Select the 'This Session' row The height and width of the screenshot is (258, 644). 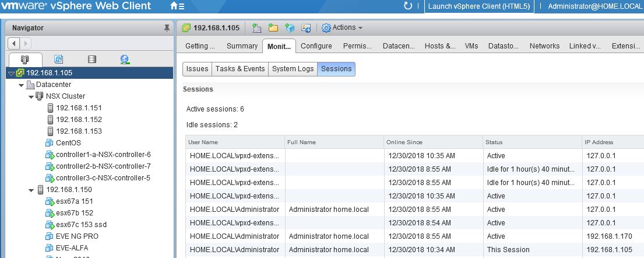pos(415,250)
